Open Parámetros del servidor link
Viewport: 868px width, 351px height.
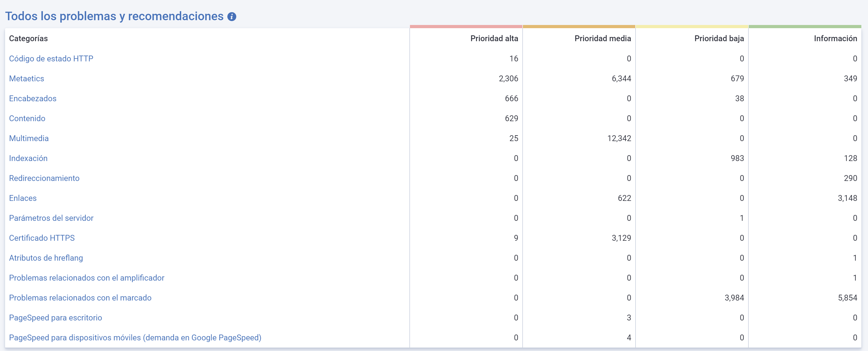pos(51,218)
